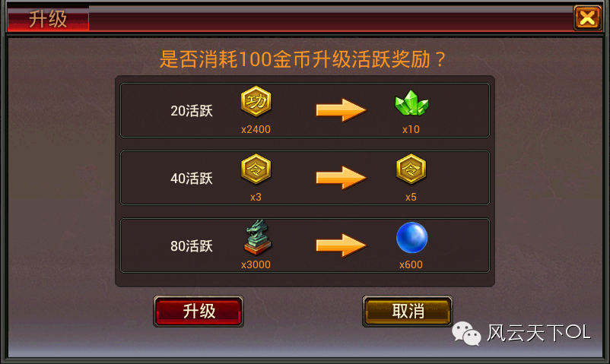610x364 pixels.
Task: Click the WeChat logo watermark icon
Action: pos(466,334)
